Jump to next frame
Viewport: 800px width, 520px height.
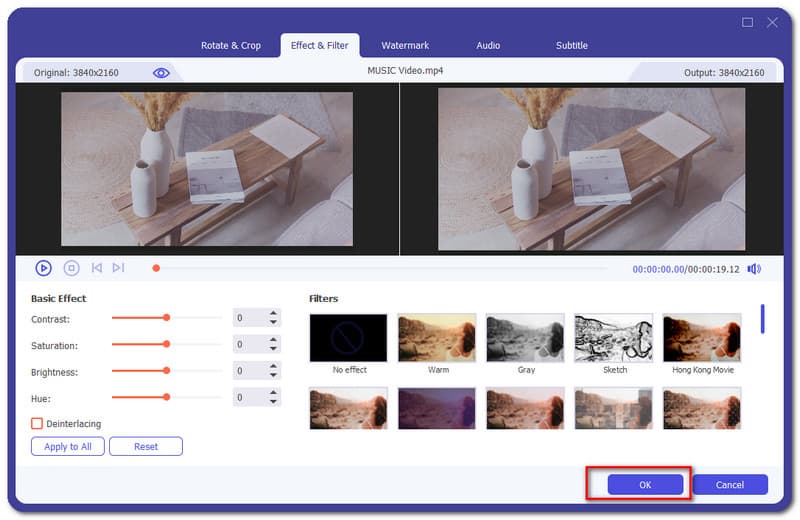click(x=118, y=268)
